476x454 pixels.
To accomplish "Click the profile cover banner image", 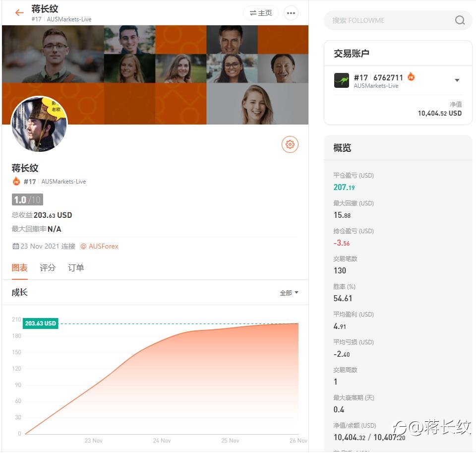I will [x=155, y=75].
